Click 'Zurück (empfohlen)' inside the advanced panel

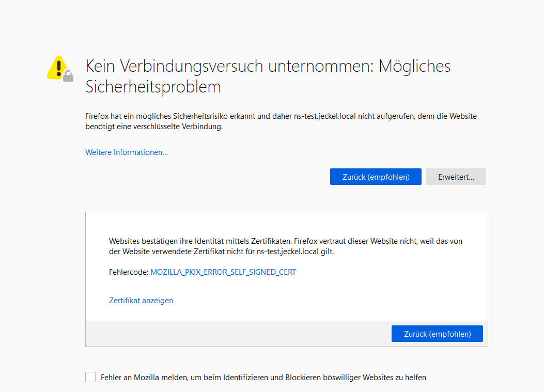pos(437,334)
